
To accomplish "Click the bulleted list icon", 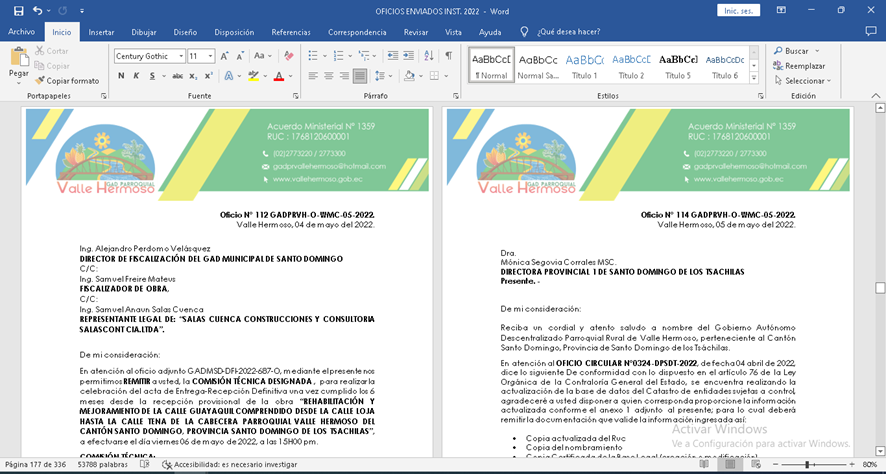I will pos(313,56).
